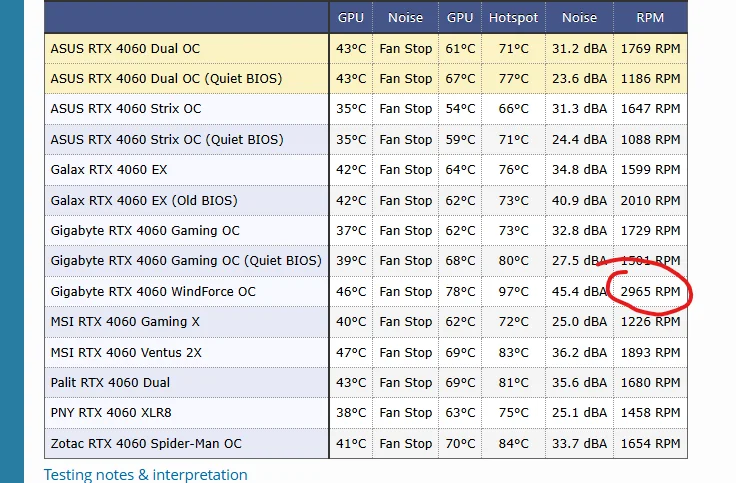736x483 pixels.
Task: Click the 2010 RPM fan speed cell
Action: click(650, 200)
